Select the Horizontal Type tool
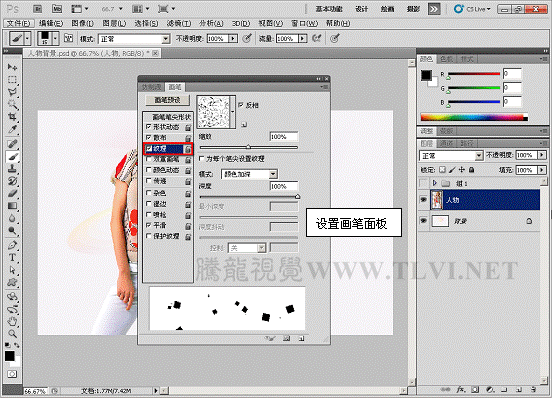Screen dimensions: 552x398 pos(12,257)
